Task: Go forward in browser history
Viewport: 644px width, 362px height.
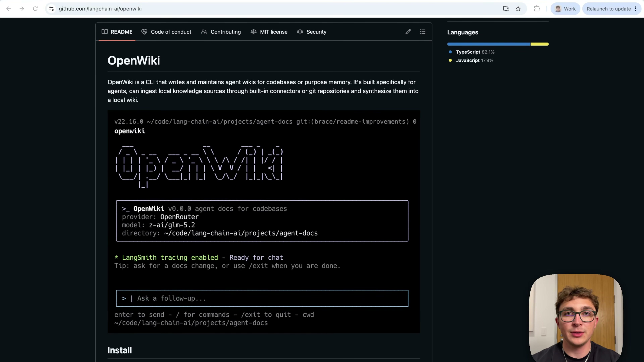Action: click(x=22, y=9)
